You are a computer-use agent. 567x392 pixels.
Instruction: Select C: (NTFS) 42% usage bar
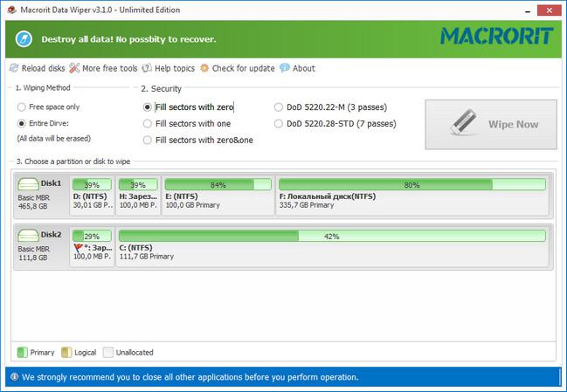[x=332, y=236]
